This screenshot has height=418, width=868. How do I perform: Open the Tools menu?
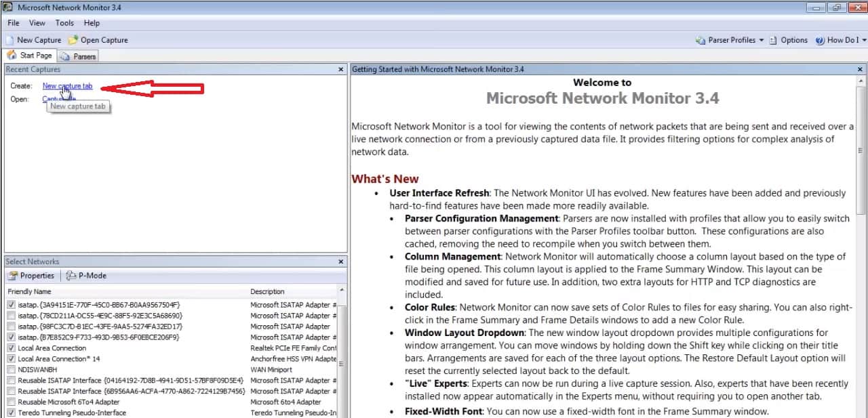point(64,23)
